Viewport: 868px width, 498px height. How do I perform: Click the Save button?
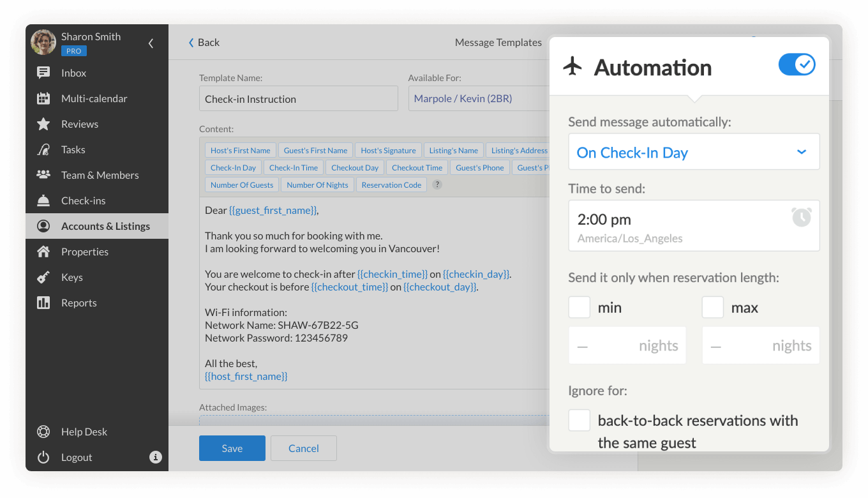232,448
